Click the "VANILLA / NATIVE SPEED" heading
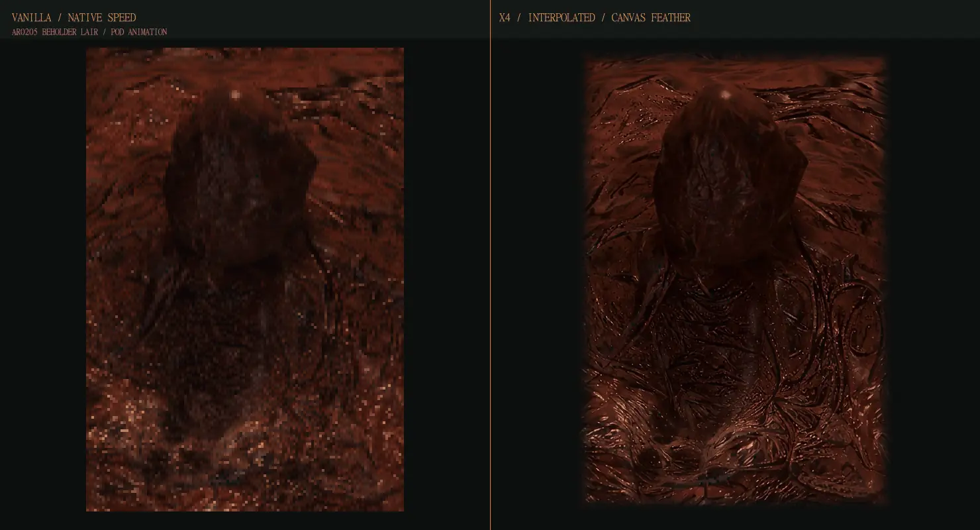980x530 pixels. coord(73,18)
